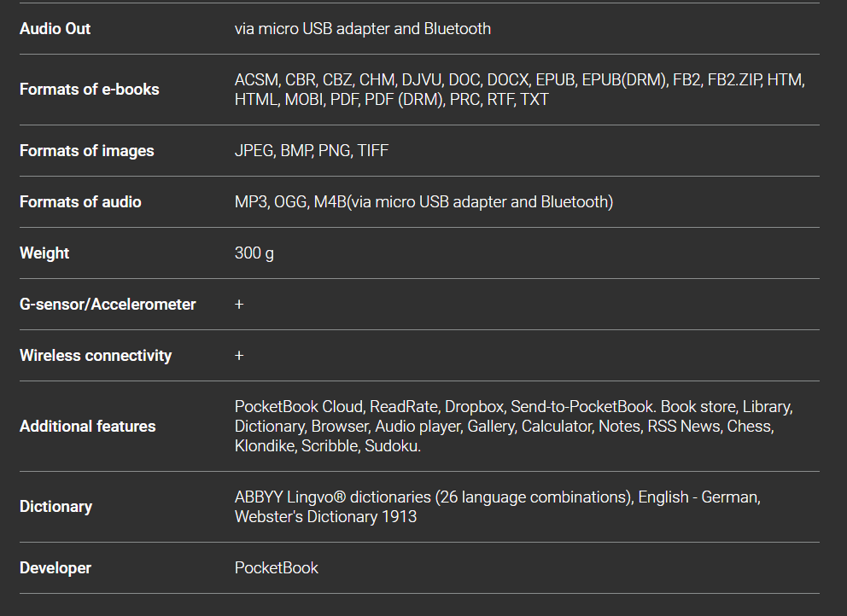Click the 300 g weight value
This screenshot has height=616, width=847.
[254, 253]
